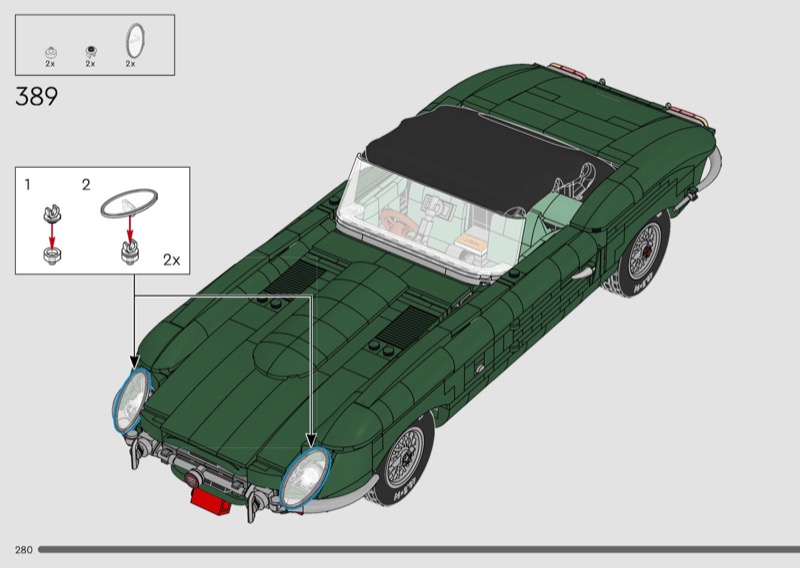Click the upper stud piece in sub-step 1
This screenshot has height=568, width=800.
tap(52, 213)
